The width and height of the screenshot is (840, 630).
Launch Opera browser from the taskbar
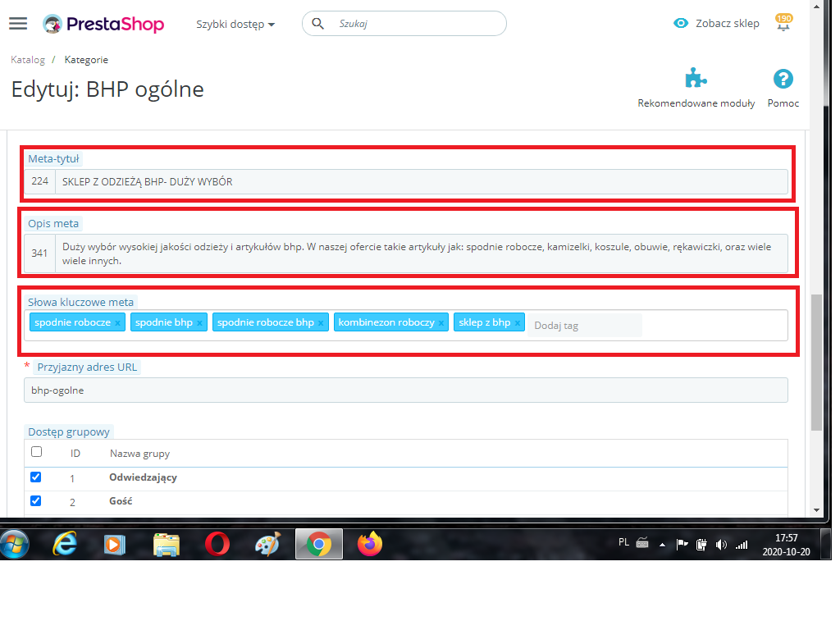coord(217,545)
